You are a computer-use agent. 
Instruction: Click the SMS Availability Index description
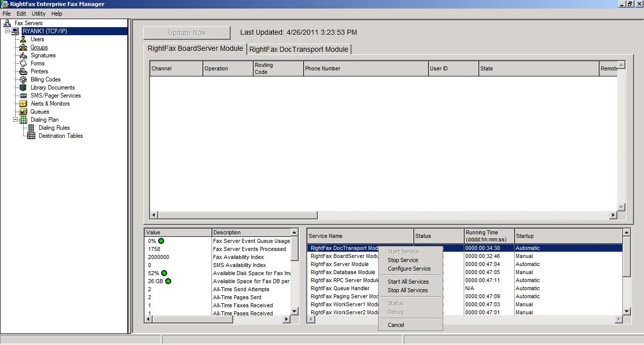pos(239,265)
